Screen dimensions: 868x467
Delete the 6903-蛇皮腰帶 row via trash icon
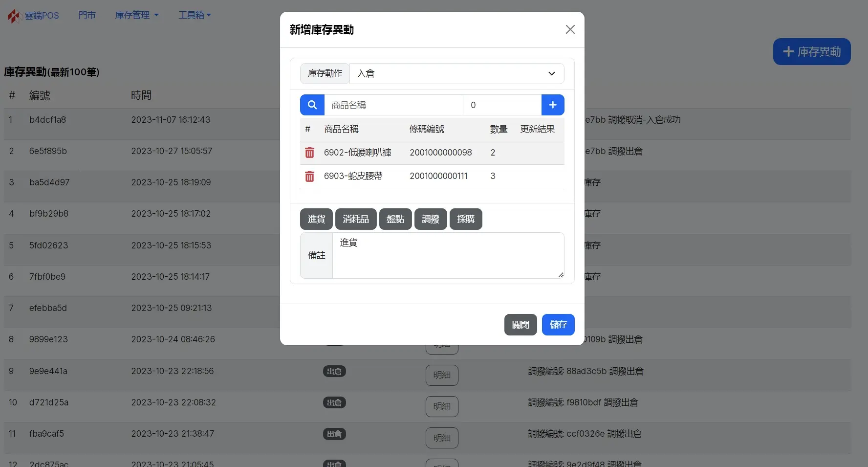(309, 176)
